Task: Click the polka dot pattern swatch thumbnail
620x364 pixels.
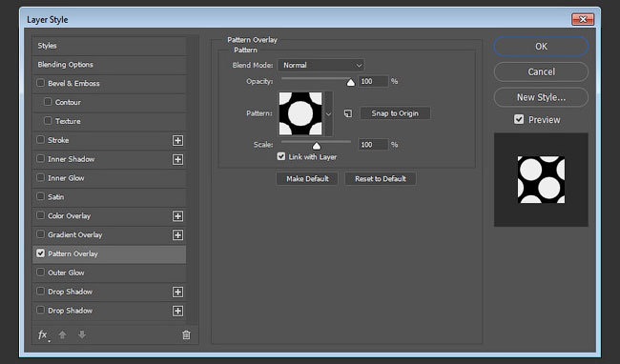Action: (x=300, y=113)
